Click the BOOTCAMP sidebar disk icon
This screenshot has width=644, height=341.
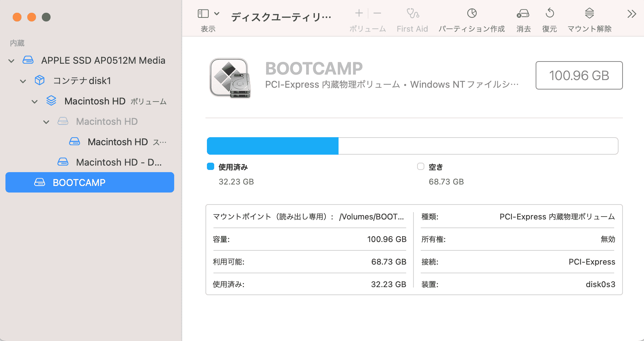click(40, 182)
